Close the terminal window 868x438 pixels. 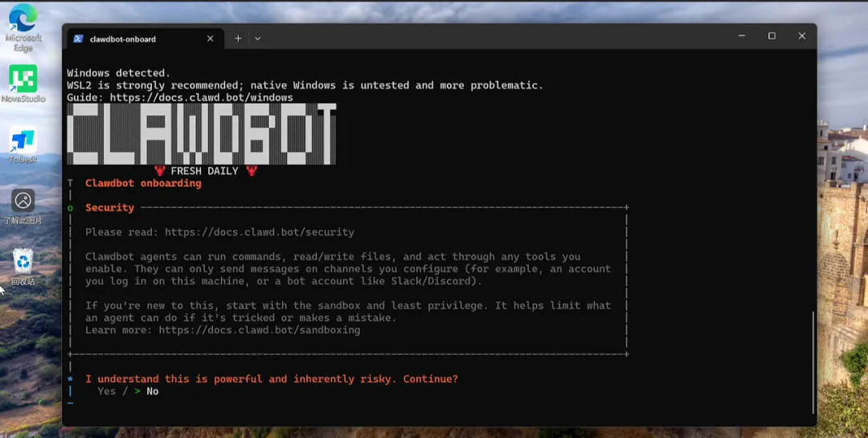(x=801, y=36)
